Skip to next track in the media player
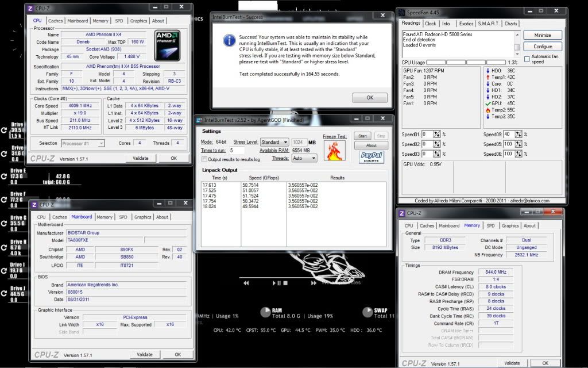Viewport: 588px width, 368px height. coord(314,283)
